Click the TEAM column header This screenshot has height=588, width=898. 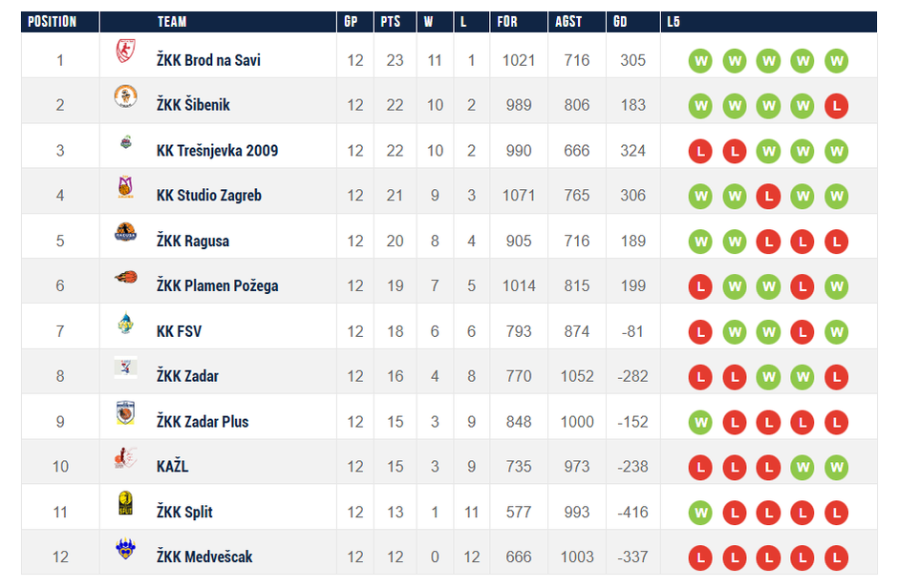[x=172, y=22]
